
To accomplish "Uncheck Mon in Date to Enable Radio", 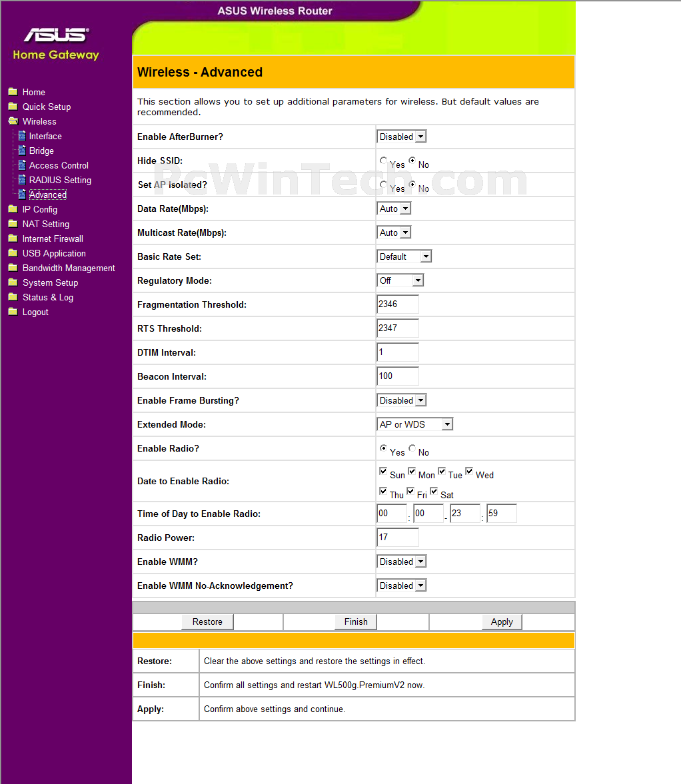I will (x=412, y=471).
